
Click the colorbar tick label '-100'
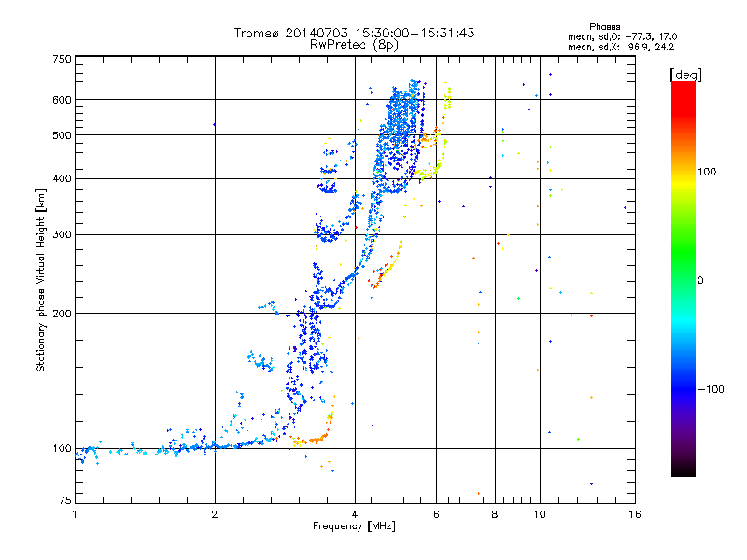point(712,389)
